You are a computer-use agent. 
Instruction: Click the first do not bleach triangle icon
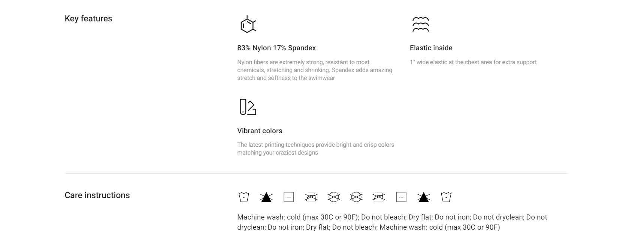pyautogui.click(x=266, y=197)
